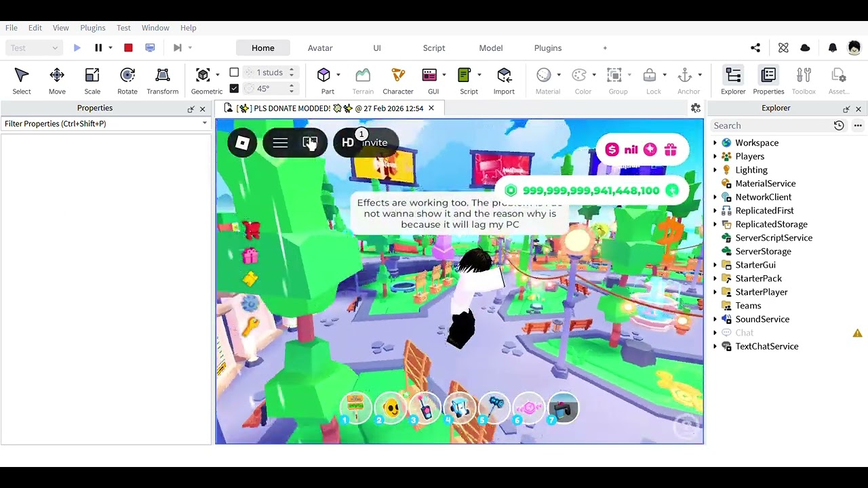
Task: Expand the StarterGui node
Action: [x=715, y=265]
